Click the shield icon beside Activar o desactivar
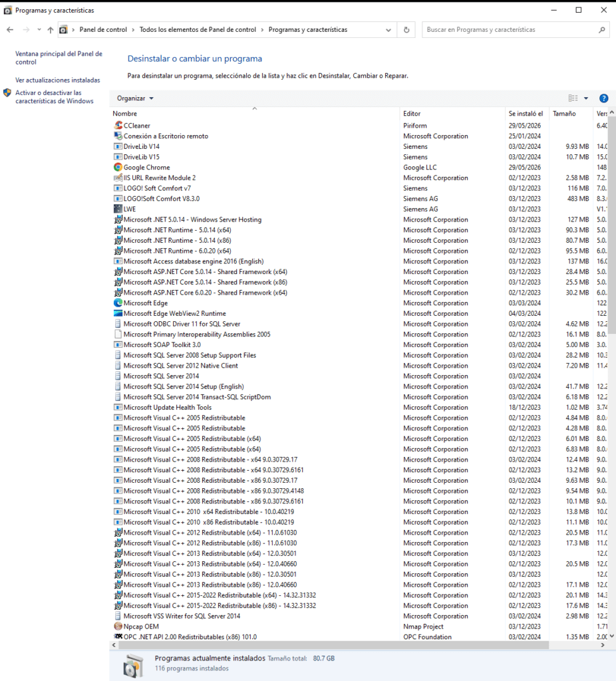The height and width of the screenshot is (681, 616). tap(7, 93)
